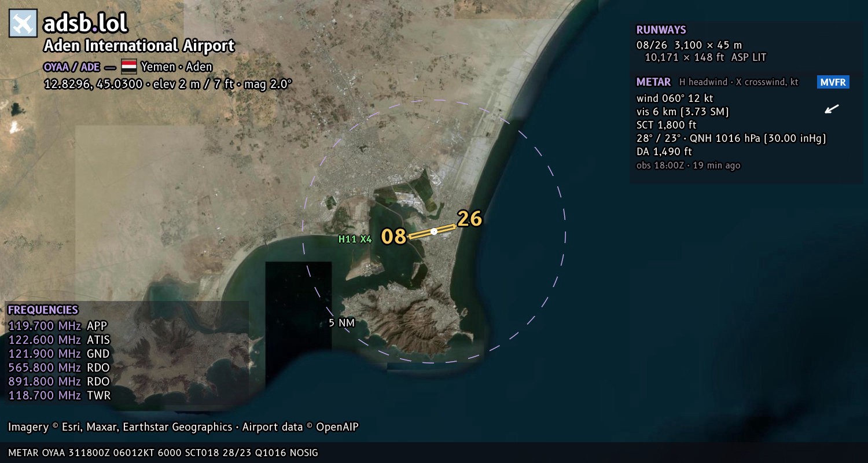The width and height of the screenshot is (868, 463).
Task: Click the H11 X4 wind component label
Action: (355, 238)
